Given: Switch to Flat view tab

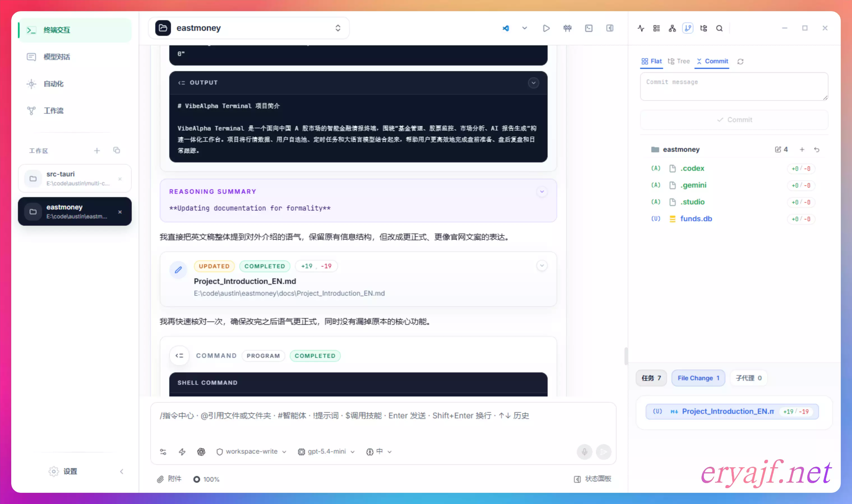Looking at the screenshot, I should [x=652, y=61].
